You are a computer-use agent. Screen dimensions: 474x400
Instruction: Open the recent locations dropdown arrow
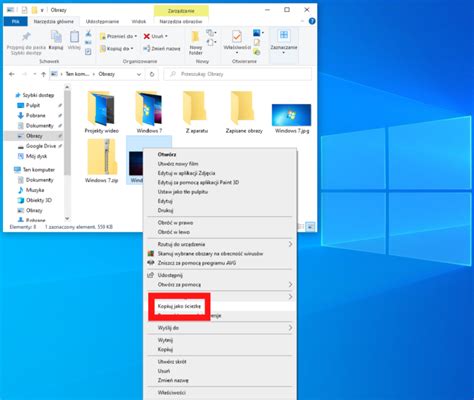(35, 74)
